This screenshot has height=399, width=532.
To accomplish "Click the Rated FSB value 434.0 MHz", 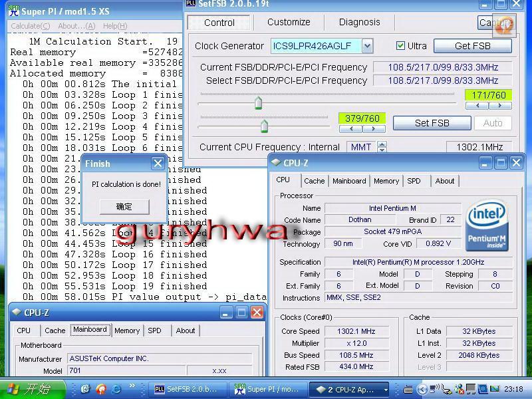I will tap(356, 366).
